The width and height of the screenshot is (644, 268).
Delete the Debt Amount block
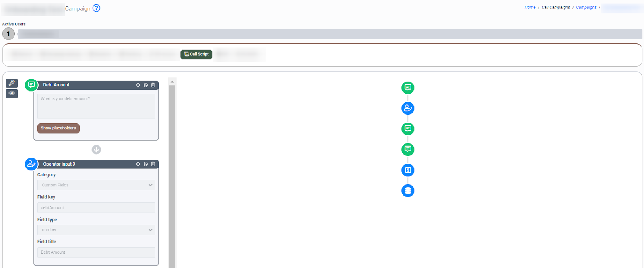click(153, 85)
